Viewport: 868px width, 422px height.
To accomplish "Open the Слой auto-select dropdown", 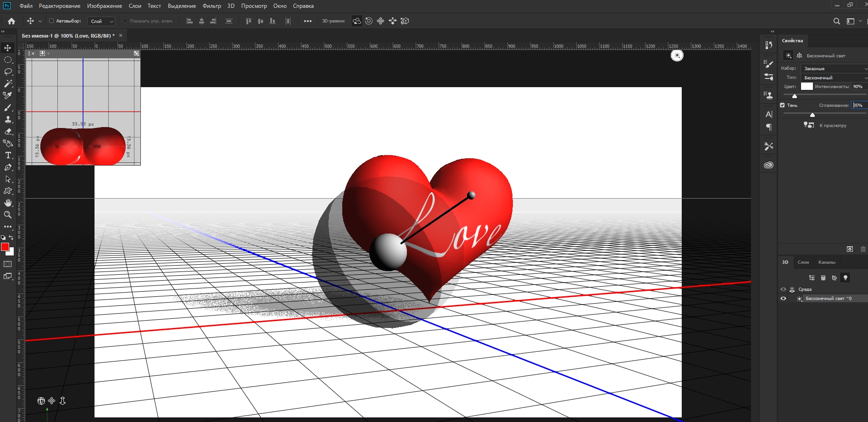I will 101,21.
